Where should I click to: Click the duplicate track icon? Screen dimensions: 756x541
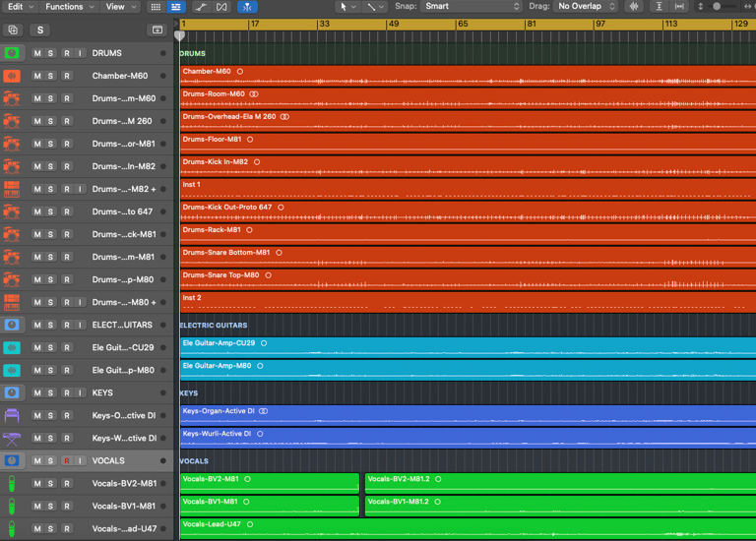click(13, 30)
